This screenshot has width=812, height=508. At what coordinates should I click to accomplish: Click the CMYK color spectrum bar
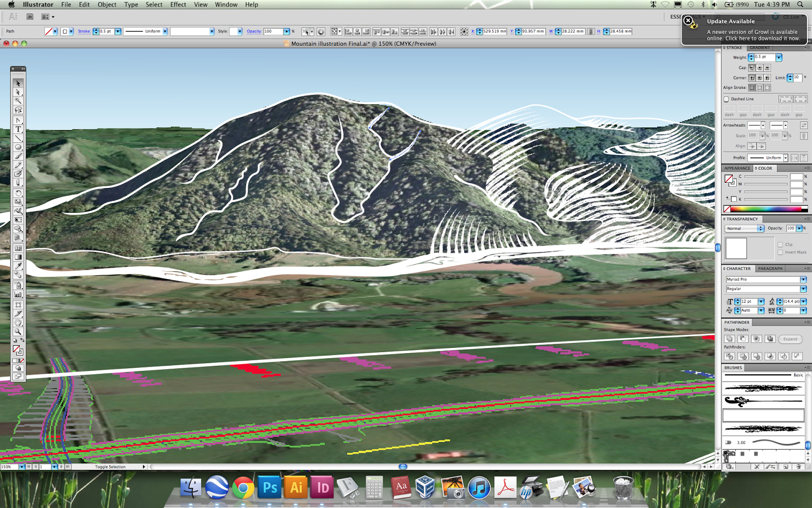pos(766,209)
